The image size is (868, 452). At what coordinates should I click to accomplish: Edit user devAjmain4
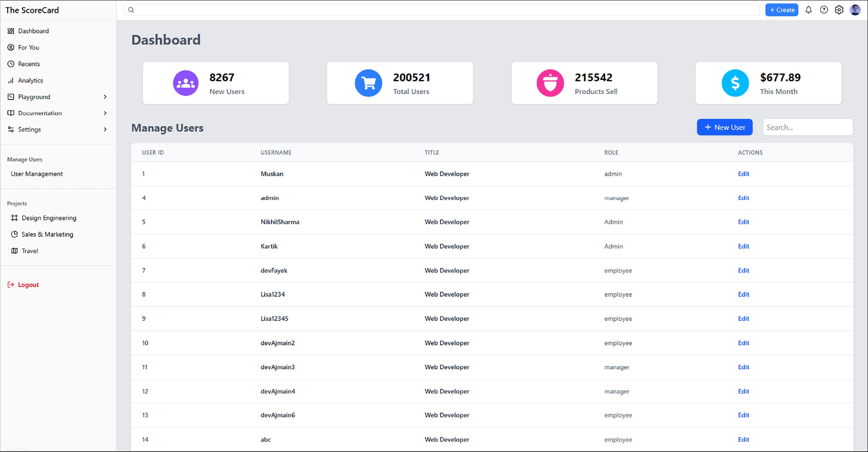click(x=743, y=391)
